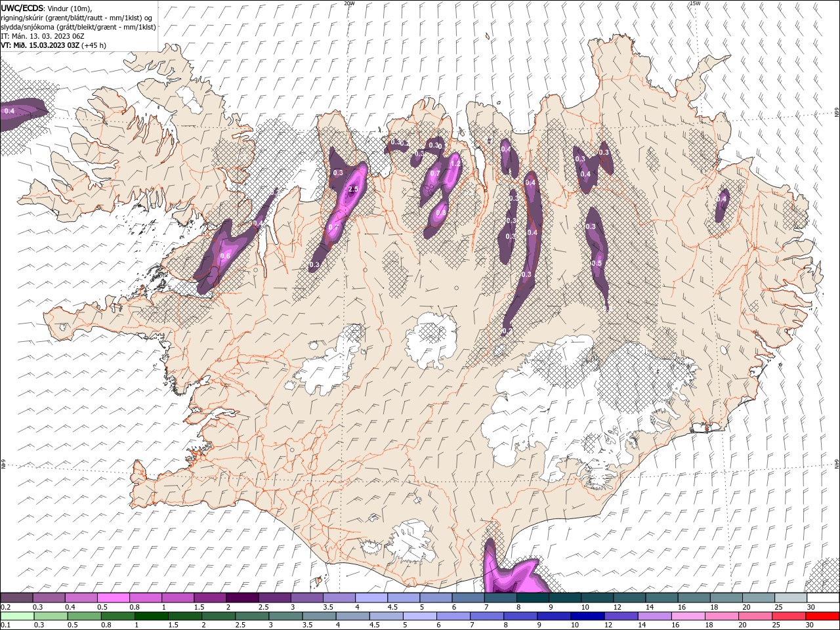The height and width of the screenshot is (630, 840).
Task: Pick the bright pink 0.5–0.8 swatch in the top scale
Action: (x=113, y=598)
